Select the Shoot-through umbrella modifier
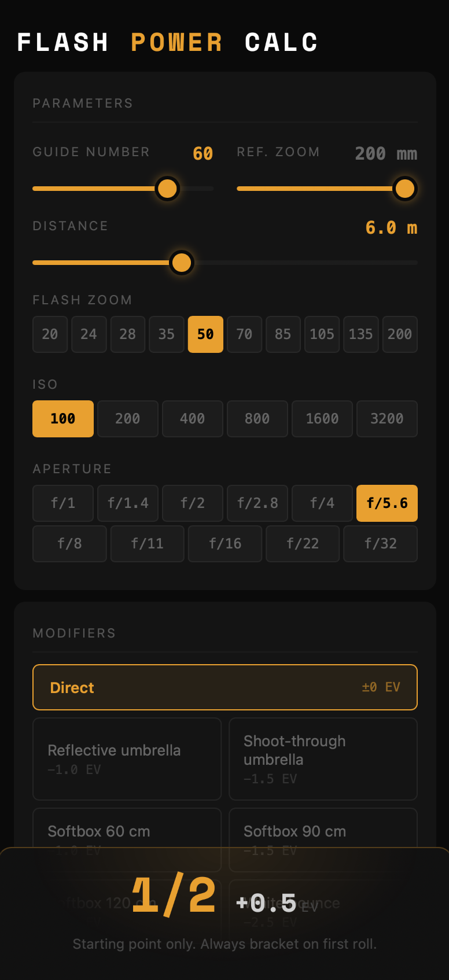This screenshot has width=449, height=980. 323,758
